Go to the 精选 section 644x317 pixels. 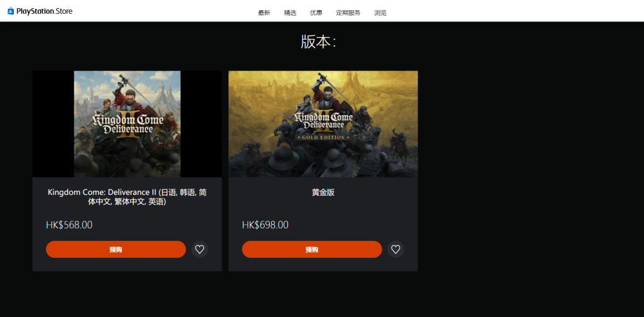point(290,13)
